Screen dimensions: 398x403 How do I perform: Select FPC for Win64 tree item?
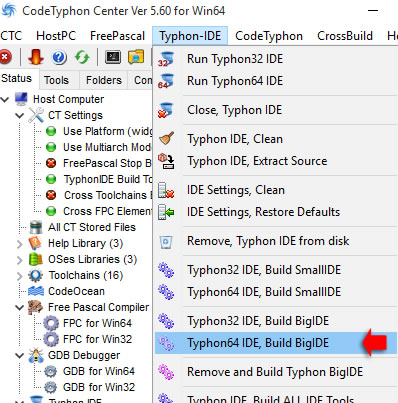pos(97,323)
